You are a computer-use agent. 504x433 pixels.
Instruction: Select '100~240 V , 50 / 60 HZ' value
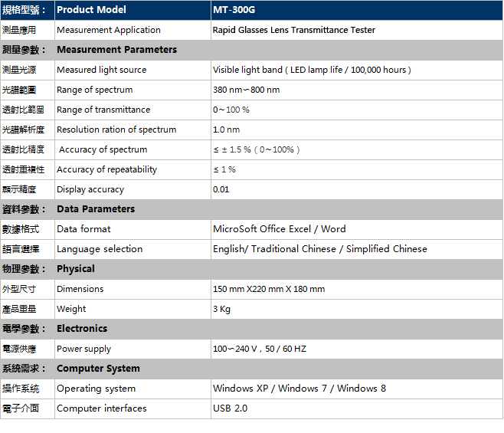point(260,349)
